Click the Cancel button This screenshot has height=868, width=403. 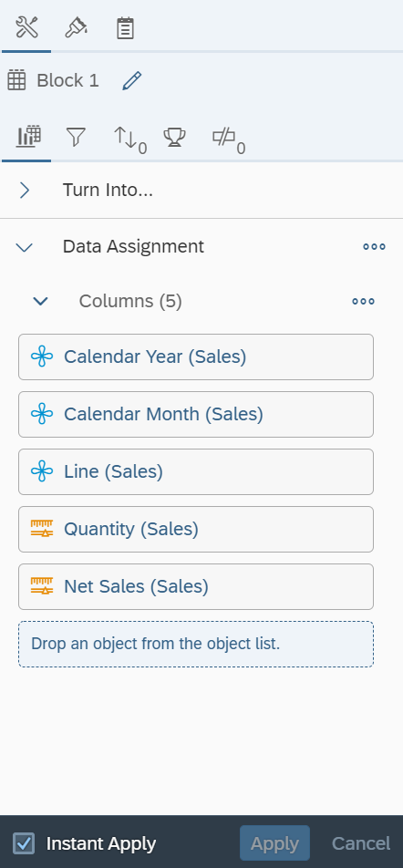click(x=361, y=843)
